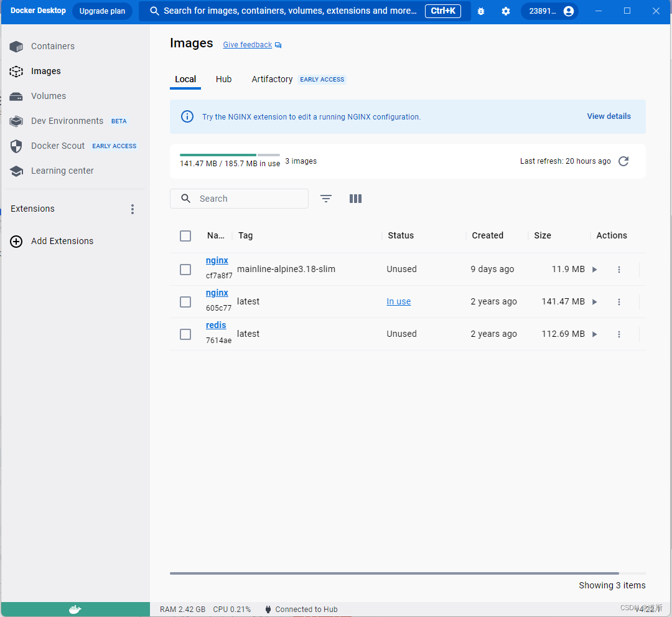
Task: Click the Dev Environments sidebar label
Action: pyautogui.click(x=67, y=121)
